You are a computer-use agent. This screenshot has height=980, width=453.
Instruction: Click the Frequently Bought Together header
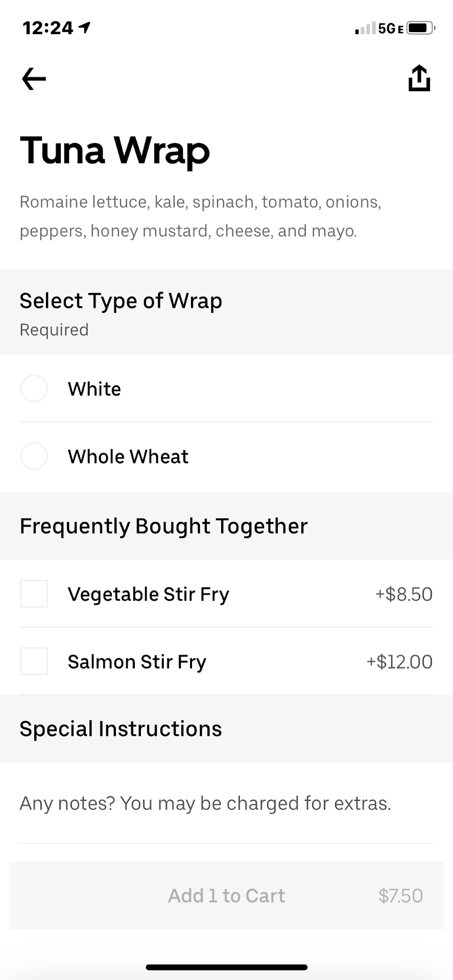click(163, 526)
